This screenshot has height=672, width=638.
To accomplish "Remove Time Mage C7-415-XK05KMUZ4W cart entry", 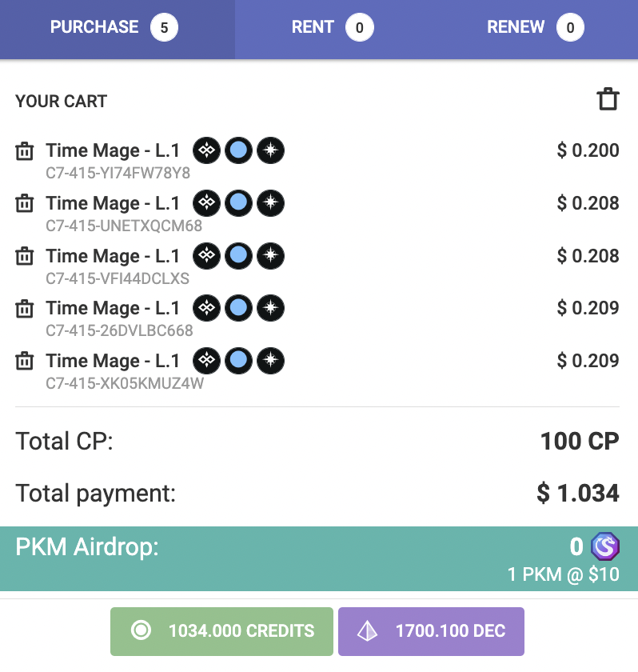I will click(x=25, y=361).
